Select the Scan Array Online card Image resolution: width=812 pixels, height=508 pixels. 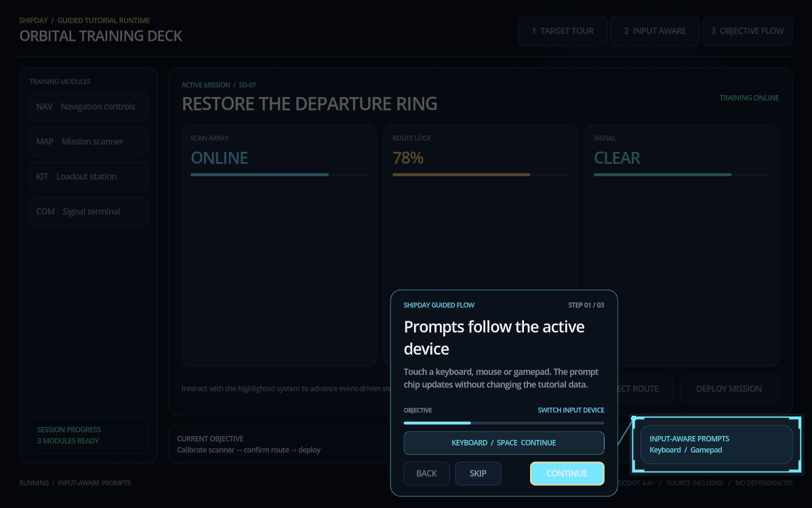[x=279, y=246]
